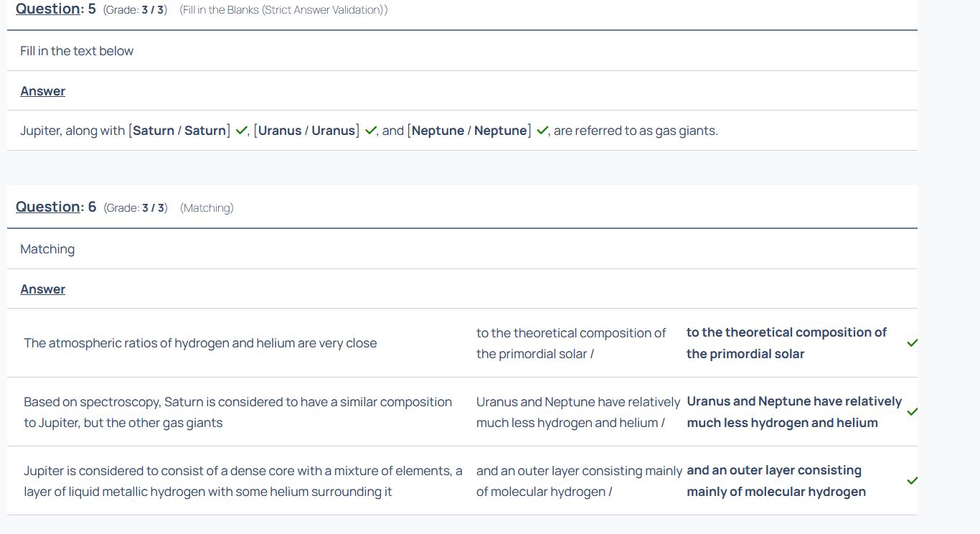Click the bold 'to the theoretical composition' answer
The width and height of the screenshot is (980, 534).
787,343
